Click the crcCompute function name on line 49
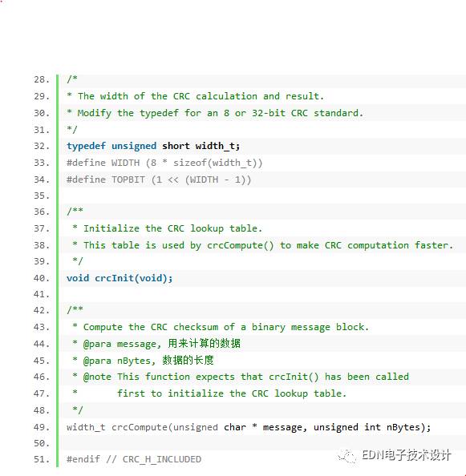The height and width of the screenshot is (476, 466). pyautogui.click(x=140, y=427)
